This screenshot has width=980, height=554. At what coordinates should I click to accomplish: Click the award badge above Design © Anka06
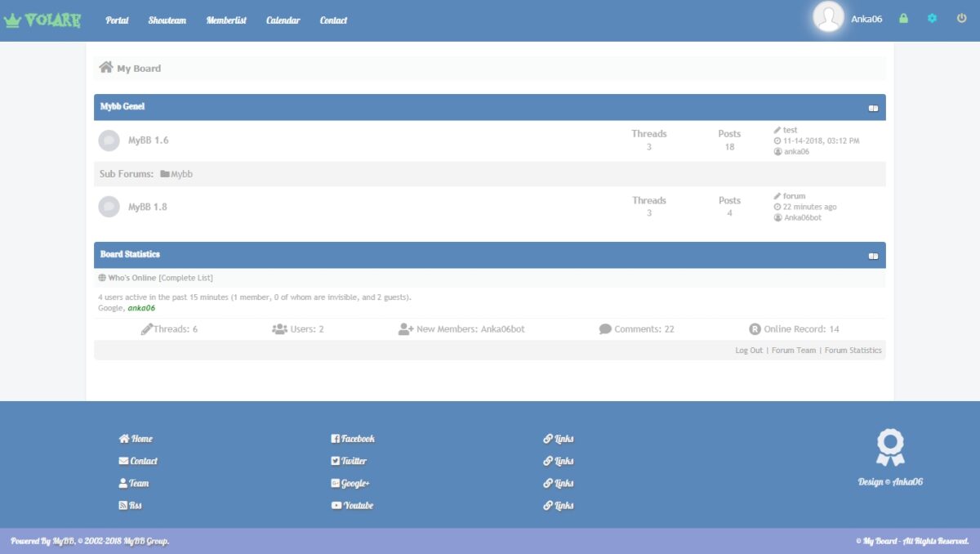tap(890, 446)
